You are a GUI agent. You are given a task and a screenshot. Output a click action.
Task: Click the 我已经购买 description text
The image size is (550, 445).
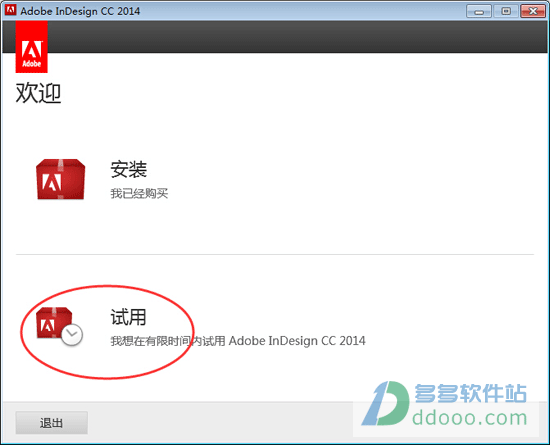[139, 193]
